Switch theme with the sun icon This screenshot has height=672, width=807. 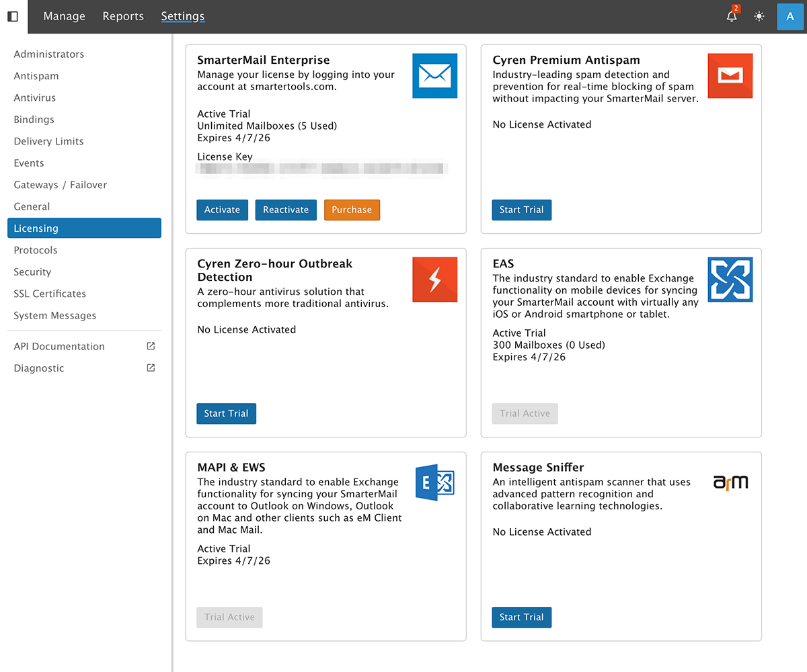tap(759, 17)
